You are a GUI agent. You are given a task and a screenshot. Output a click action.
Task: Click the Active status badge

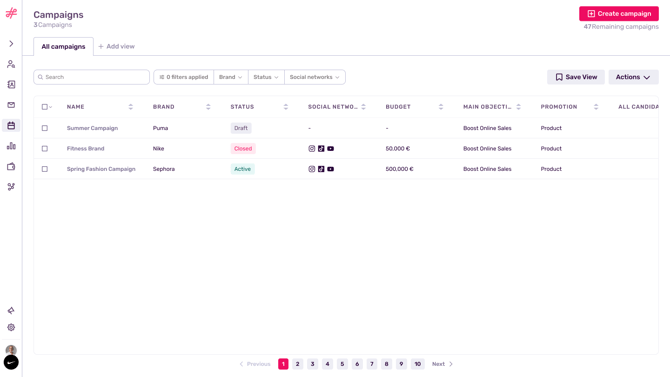coord(242,169)
